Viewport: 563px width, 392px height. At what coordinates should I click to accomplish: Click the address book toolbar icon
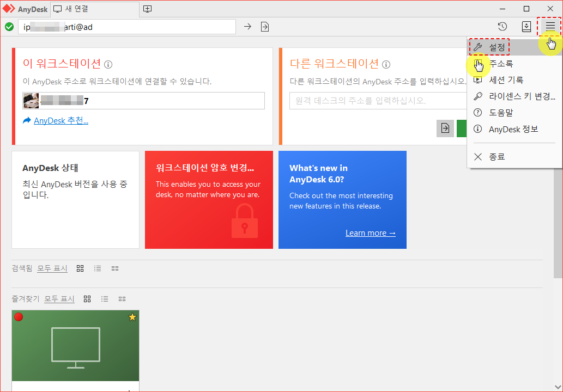(x=526, y=27)
